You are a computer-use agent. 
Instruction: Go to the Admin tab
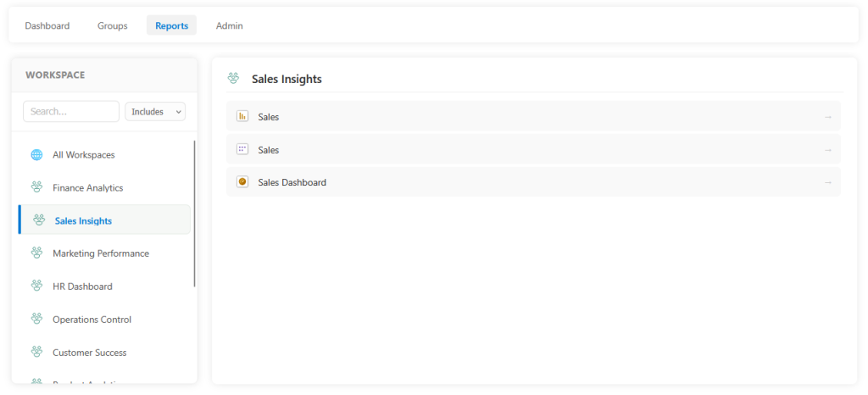point(229,25)
